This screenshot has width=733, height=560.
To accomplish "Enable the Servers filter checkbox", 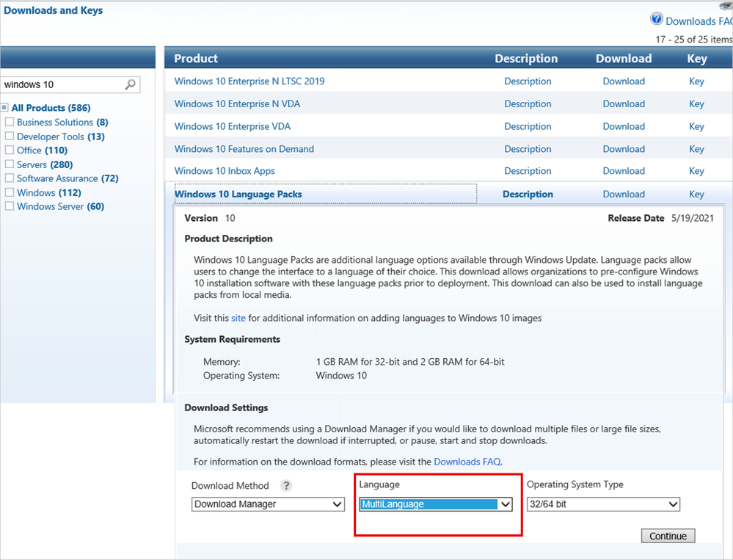I will [x=10, y=164].
